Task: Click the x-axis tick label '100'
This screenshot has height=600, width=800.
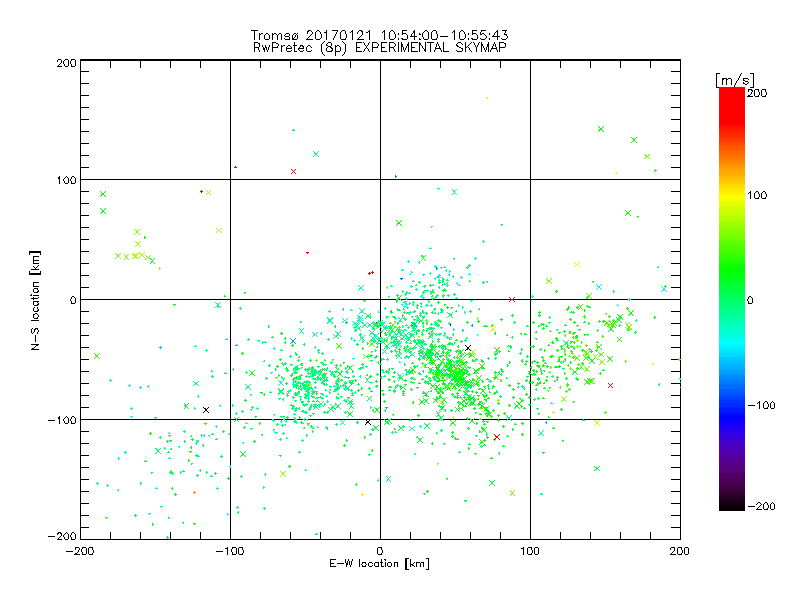Action: coord(530,551)
